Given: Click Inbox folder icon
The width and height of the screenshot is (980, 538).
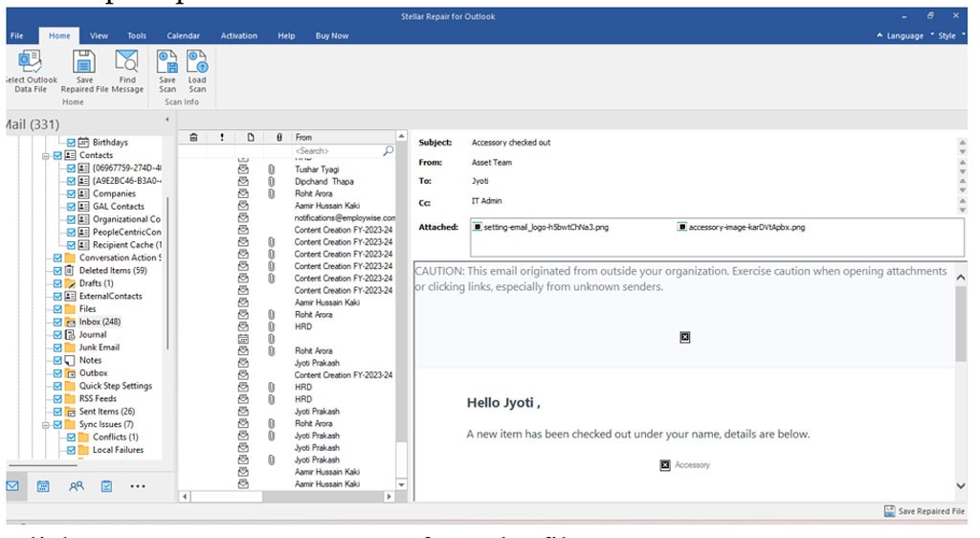Looking at the screenshot, I should tap(71, 322).
